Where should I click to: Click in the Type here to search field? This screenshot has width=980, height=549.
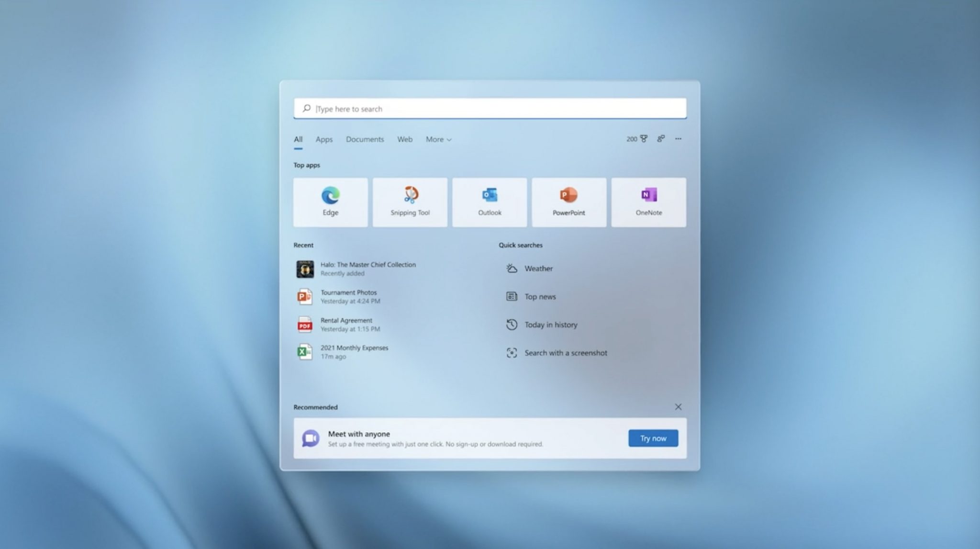tap(490, 109)
